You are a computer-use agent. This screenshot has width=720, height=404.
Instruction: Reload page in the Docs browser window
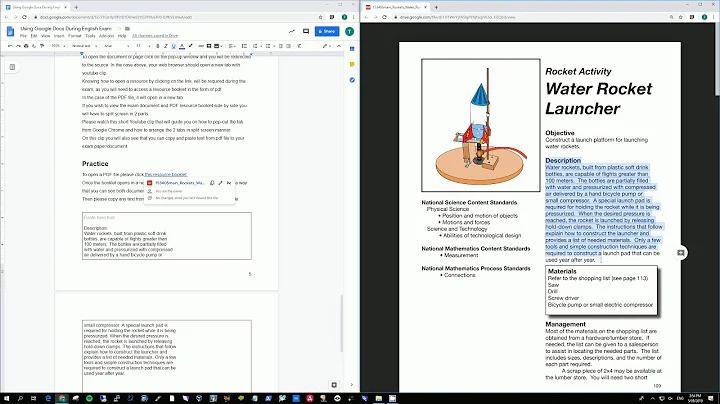click(24, 17)
